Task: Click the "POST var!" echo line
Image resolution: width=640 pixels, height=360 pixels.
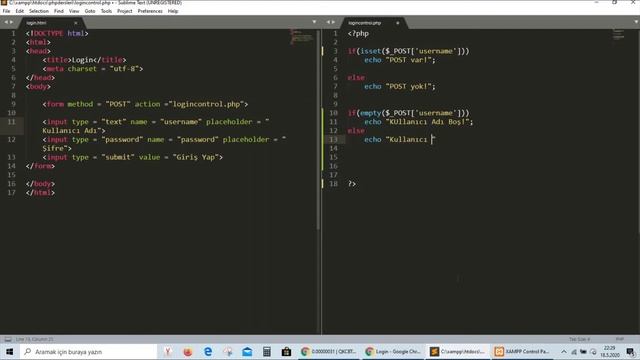Action: tap(400, 60)
